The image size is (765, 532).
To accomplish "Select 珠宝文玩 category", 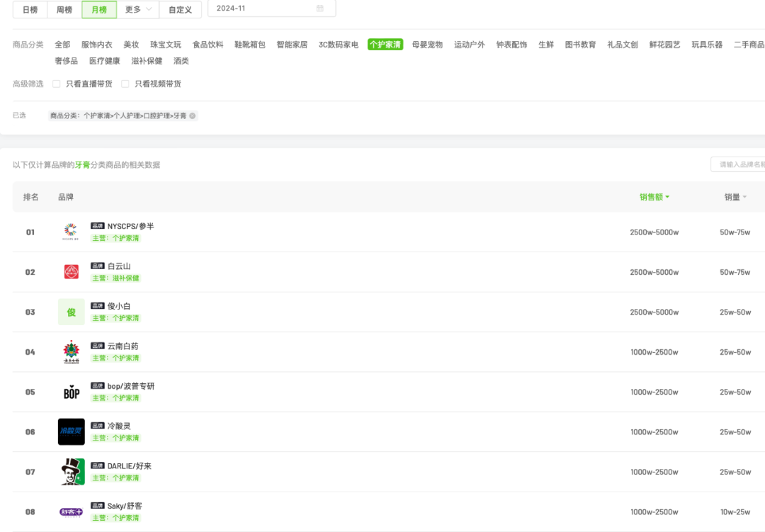I will (165, 45).
